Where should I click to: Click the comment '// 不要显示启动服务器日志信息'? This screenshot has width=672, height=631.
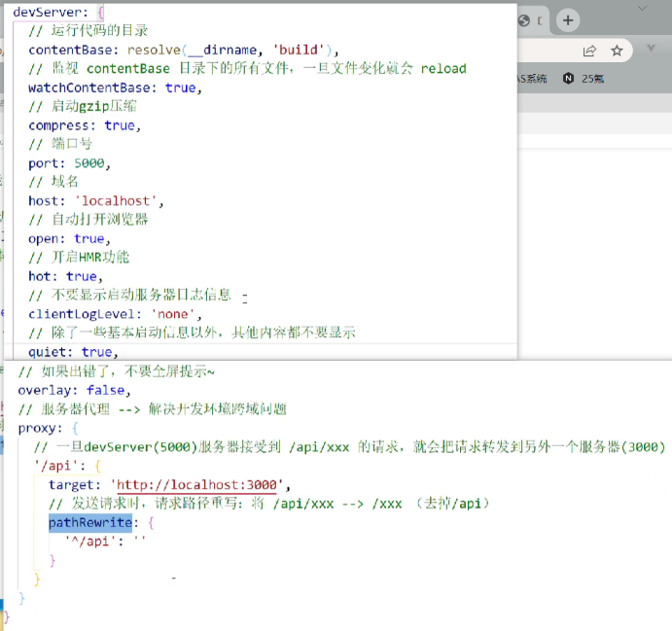pos(129,295)
